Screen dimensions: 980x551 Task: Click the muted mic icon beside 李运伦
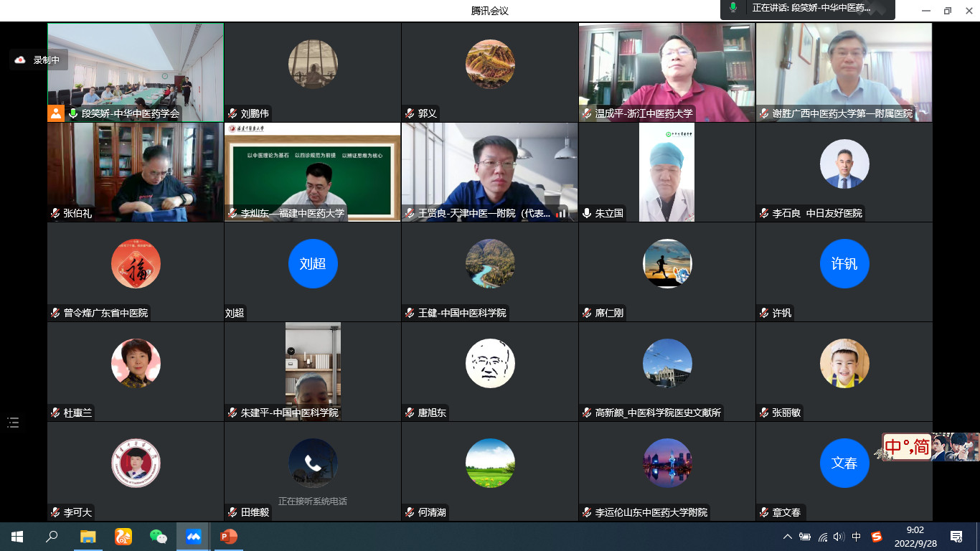coord(587,512)
